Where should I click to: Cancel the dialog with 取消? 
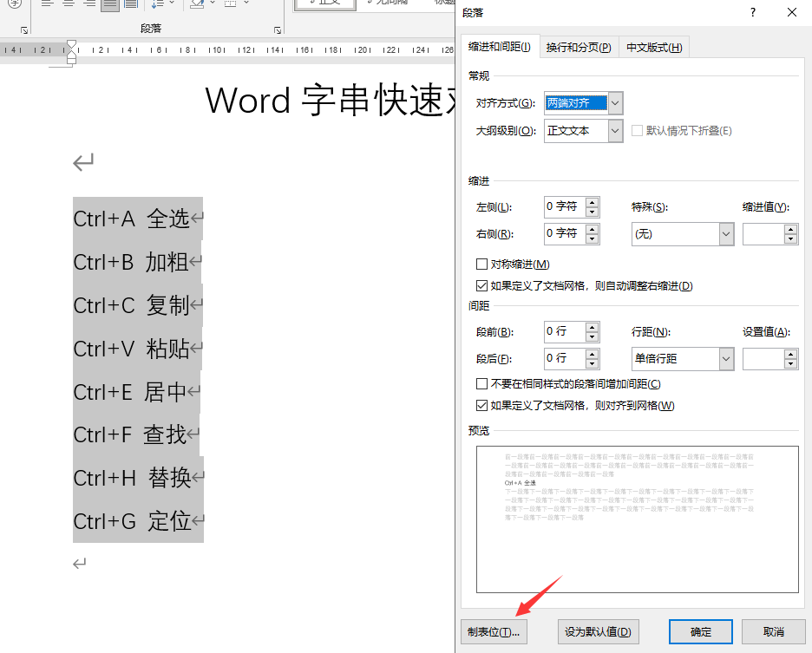click(x=774, y=632)
